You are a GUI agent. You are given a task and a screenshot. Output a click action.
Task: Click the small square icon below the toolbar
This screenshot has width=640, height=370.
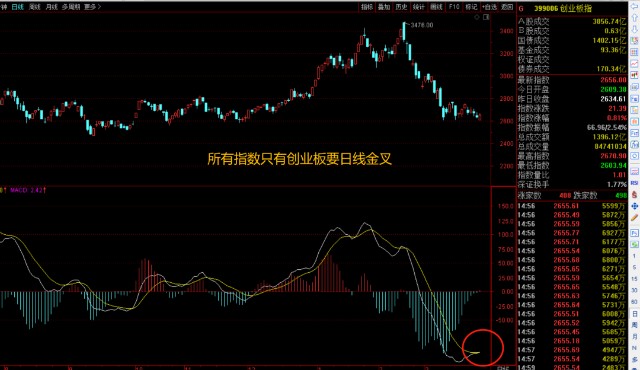(486, 17)
